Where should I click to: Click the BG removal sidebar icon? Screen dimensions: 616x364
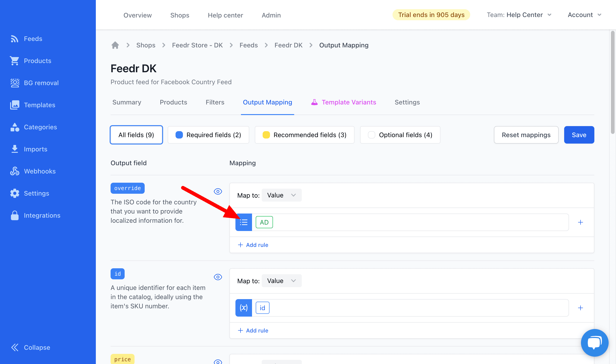coord(15,83)
